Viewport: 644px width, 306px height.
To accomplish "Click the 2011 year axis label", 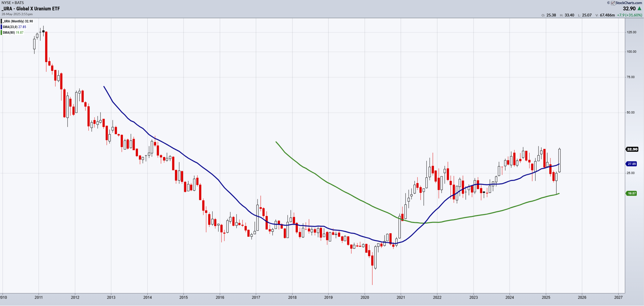I will [39, 298].
